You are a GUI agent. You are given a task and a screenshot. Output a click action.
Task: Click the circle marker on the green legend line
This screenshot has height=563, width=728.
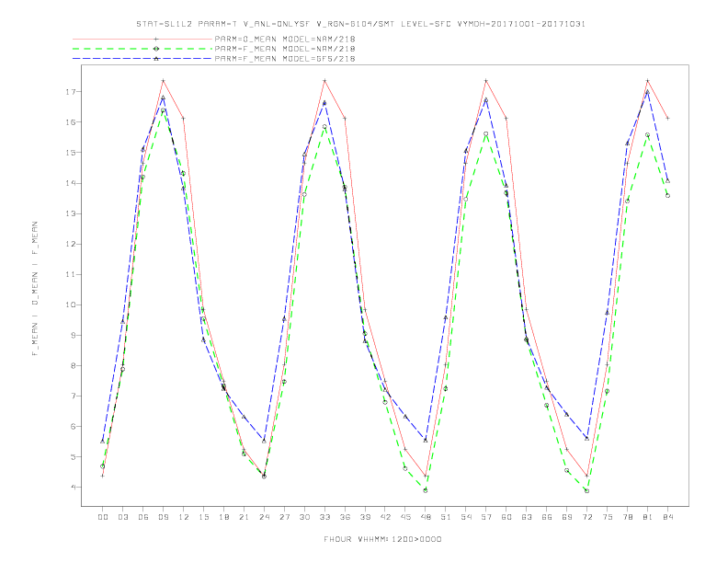pos(156,49)
